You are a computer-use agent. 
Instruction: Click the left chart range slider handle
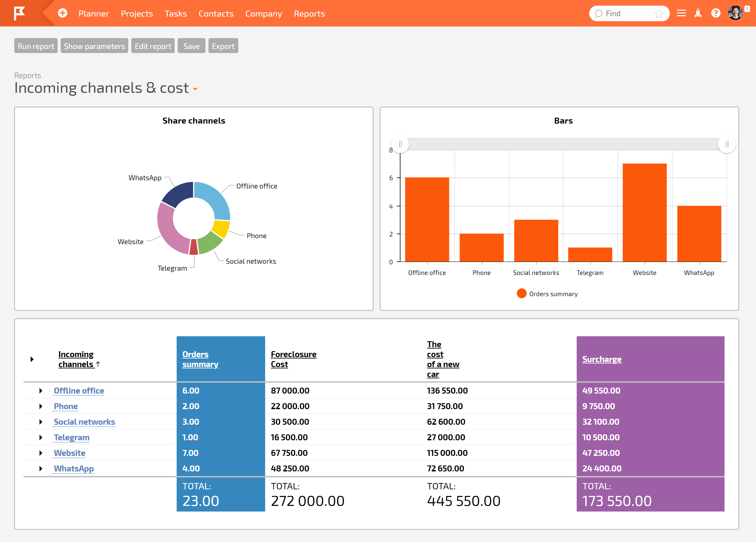(400, 144)
